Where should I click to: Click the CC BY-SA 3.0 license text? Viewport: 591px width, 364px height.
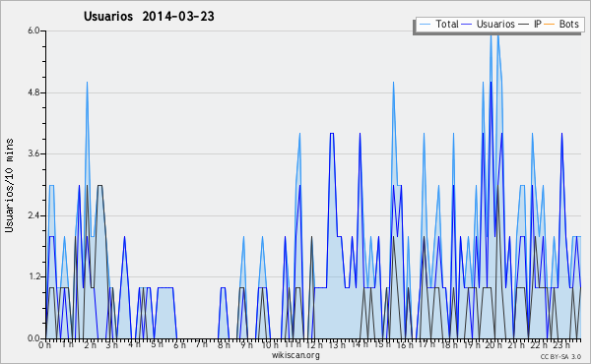click(560, 356)
